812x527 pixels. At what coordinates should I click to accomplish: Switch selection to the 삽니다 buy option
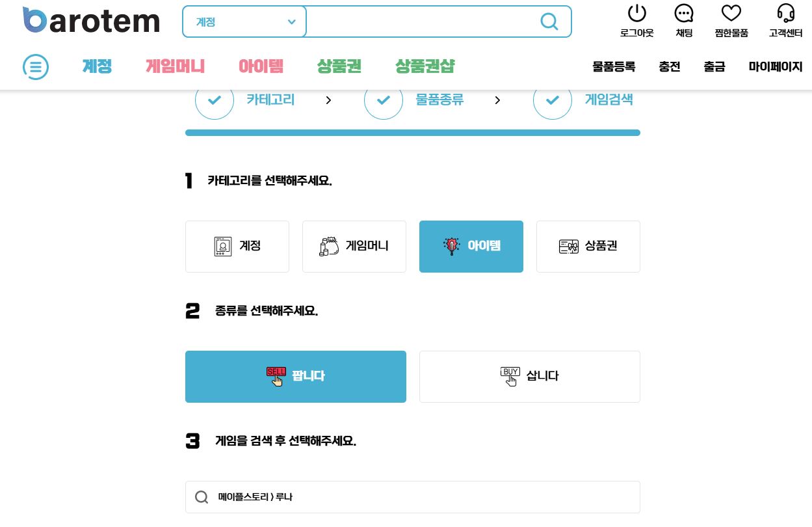tap(529, 376)
